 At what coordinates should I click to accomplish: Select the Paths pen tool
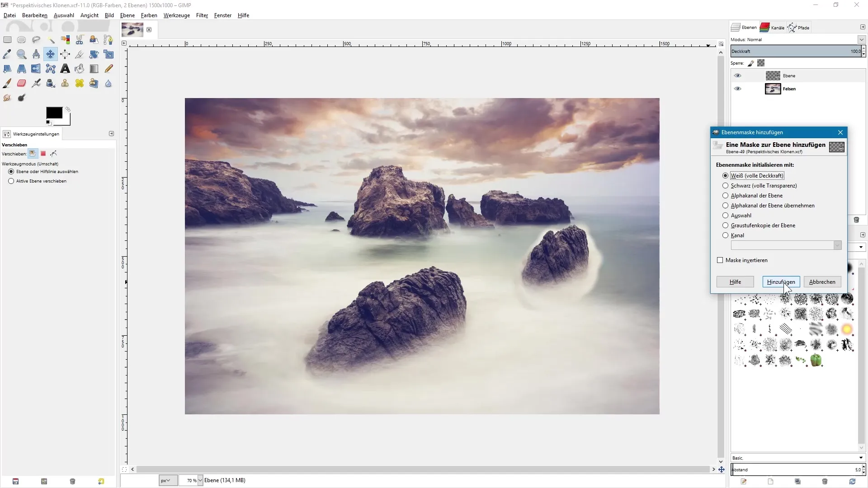108,40
